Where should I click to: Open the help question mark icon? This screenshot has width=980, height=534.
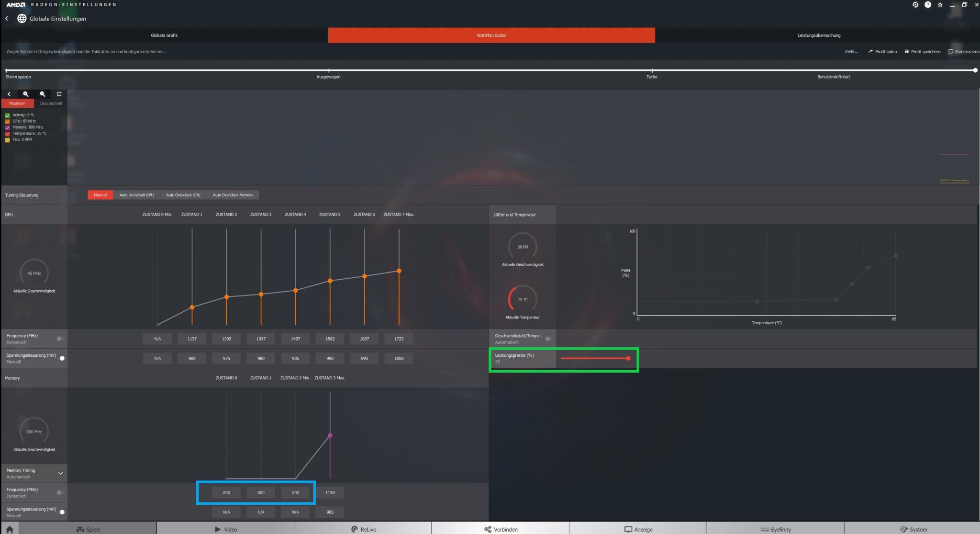click(928, 5)
